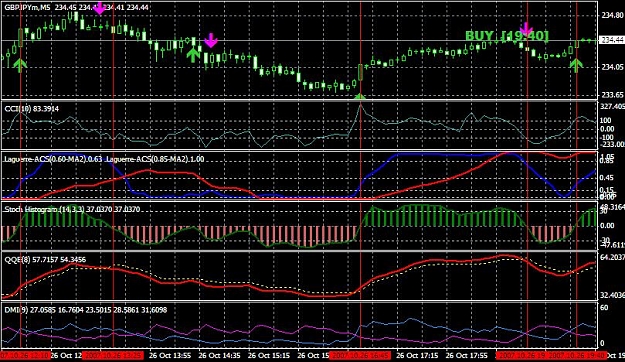This screenshot has height=362, width=625.
Task: Select the green buy arrow below the 19:40 candle
Action: pyautogui.click(x=576, y=65)
